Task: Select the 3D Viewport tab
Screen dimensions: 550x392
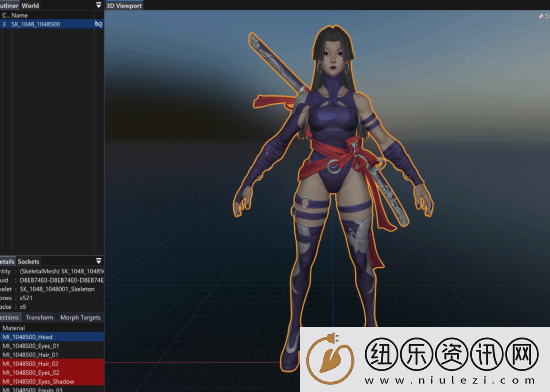Action: point(124,6)
